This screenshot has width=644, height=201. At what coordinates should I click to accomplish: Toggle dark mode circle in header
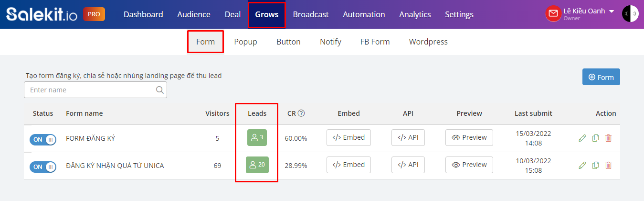[630, 14]
